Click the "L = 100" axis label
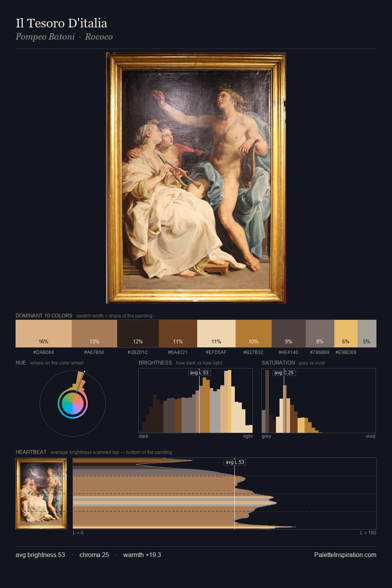The height and width of the screenshot is (588, 392). pos(368,533)
